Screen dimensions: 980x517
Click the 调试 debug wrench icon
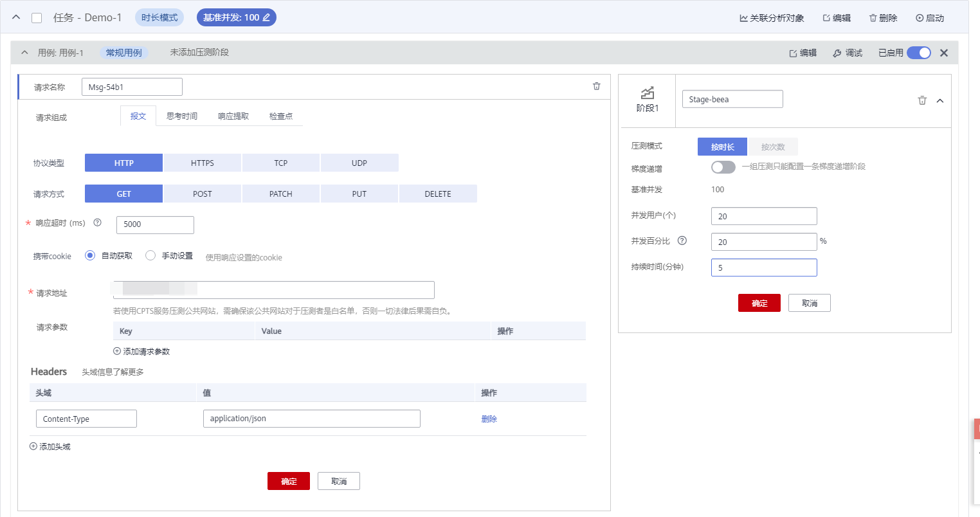coord(837,53)
